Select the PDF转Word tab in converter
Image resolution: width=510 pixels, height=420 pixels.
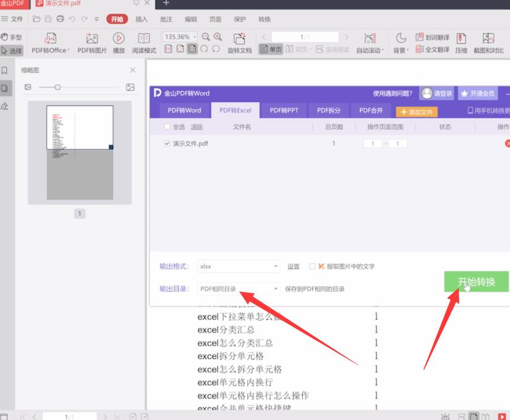(184, 110)
